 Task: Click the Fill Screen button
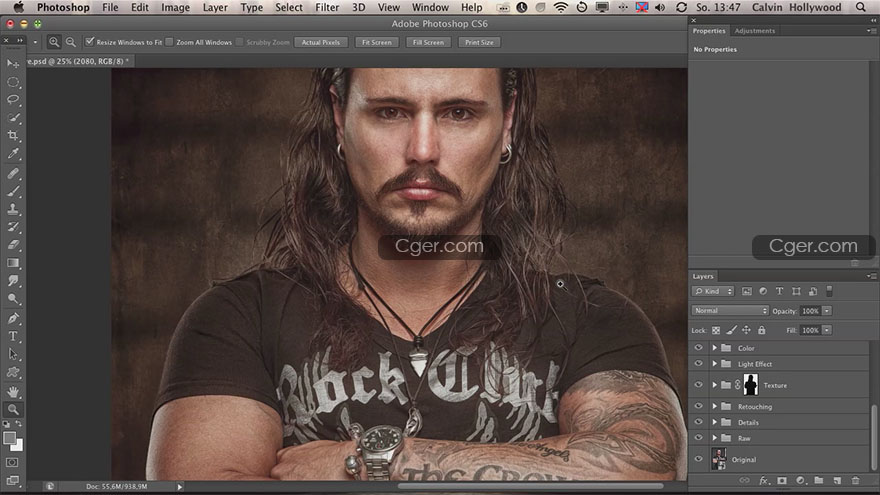click(428, 42)
